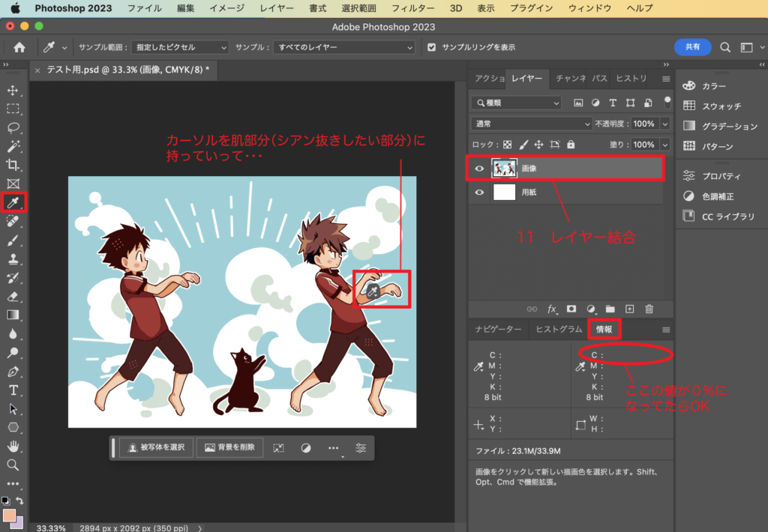
Task: Select the Move tool
Action: (x=13, y=90)
